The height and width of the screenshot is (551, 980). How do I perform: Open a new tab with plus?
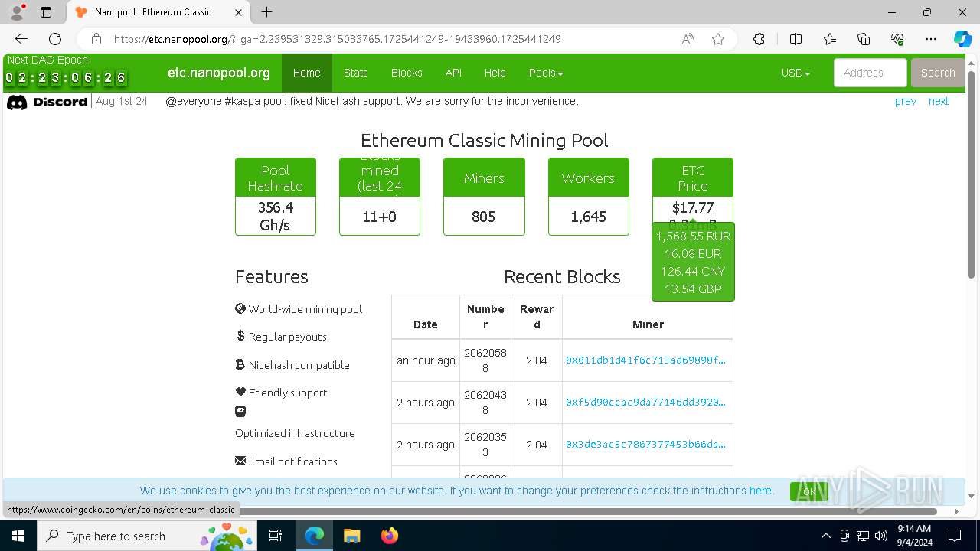tap(266, 12)
